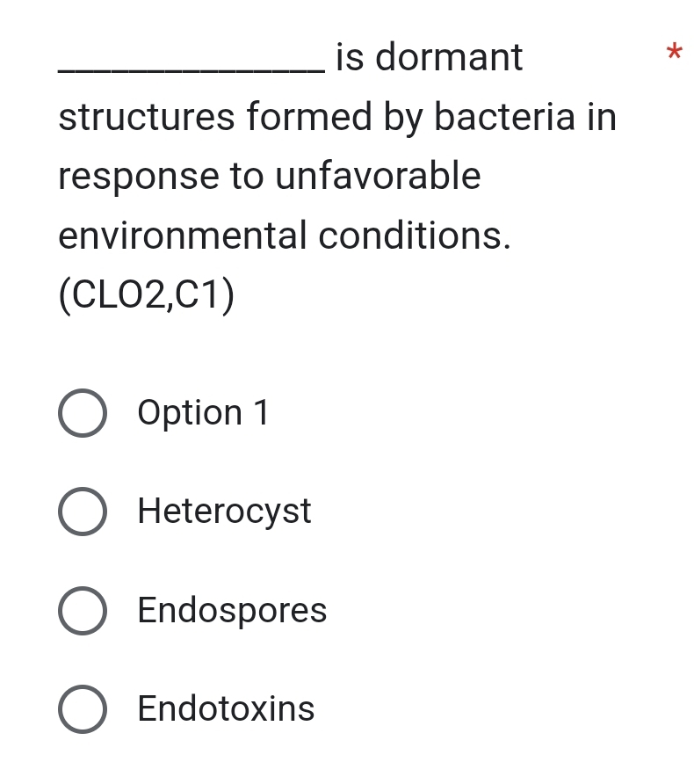694x784 pixels.
Task: Select the Option 1 radio button
Action: pos(83,413)
